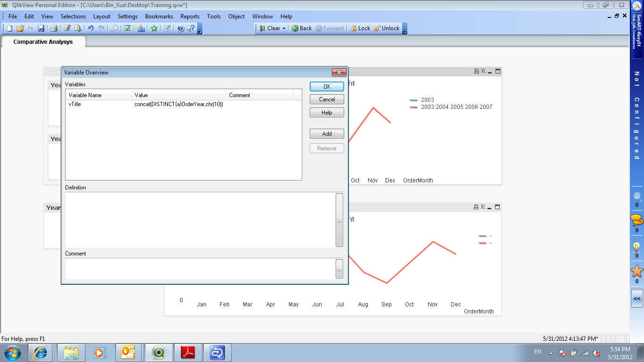Open the Object menu
The image size is (644, 362).
click(x=236, y=16)
